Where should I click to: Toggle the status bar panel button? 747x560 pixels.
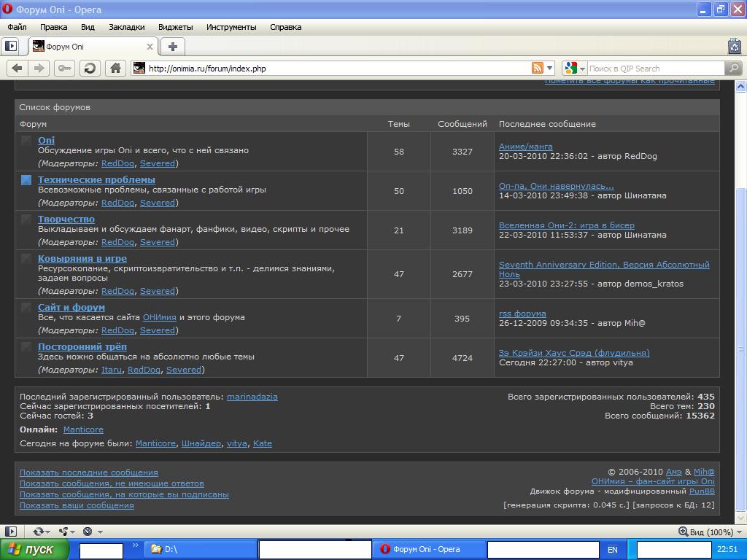[10, 532]
